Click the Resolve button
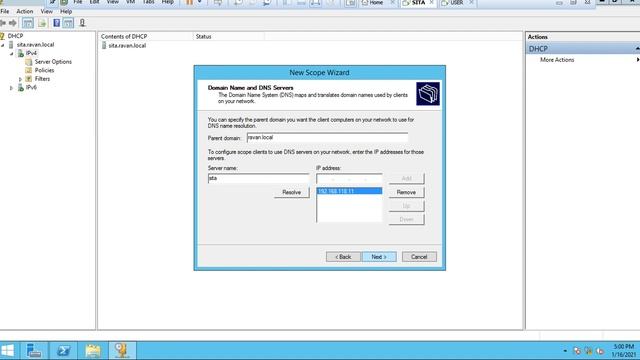 coord(291,192)
